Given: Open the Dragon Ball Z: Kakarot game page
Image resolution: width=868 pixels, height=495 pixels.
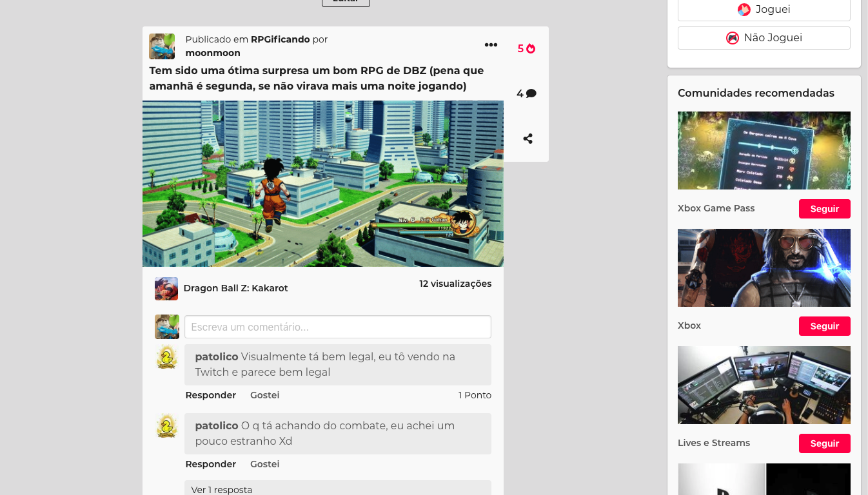Looking at the screenshot, I should pyautogui.click(x=236, y=288).
